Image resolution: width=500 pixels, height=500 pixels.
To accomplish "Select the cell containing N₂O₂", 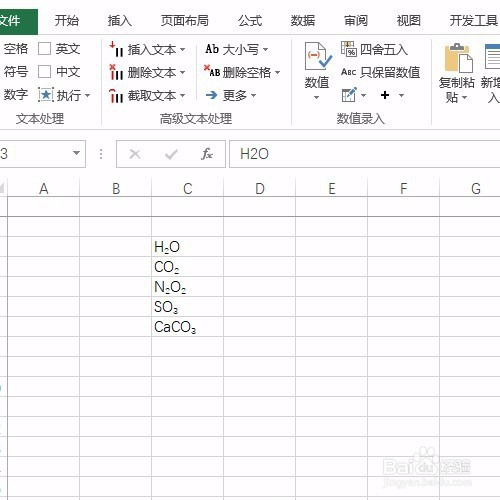I will 187,287.
